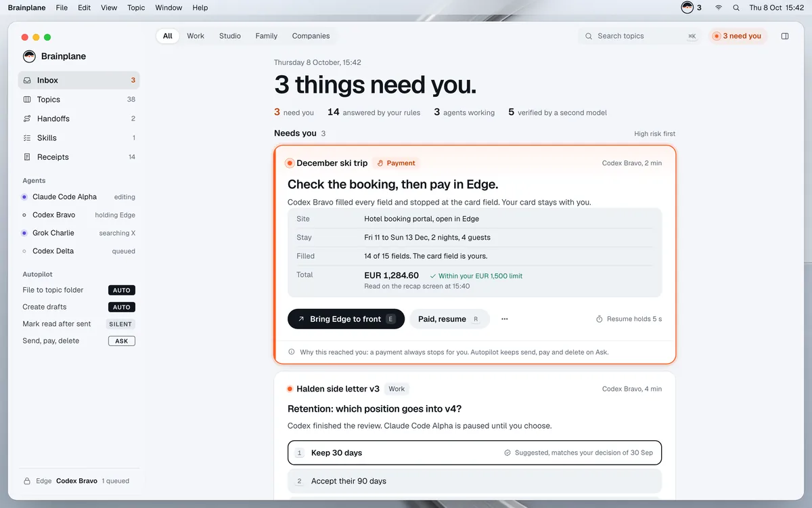Click the hand icon in Payment tag

pyautogui.click(x=380, y=163)
